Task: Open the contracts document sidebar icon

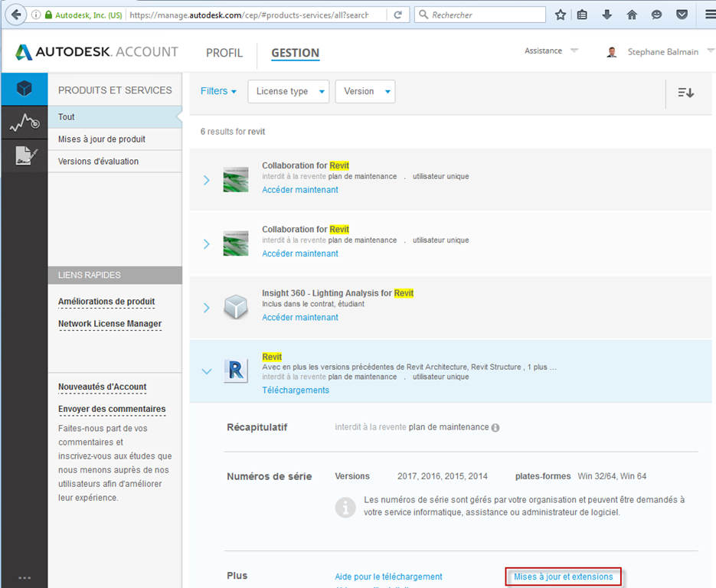Action: (24, 156)
